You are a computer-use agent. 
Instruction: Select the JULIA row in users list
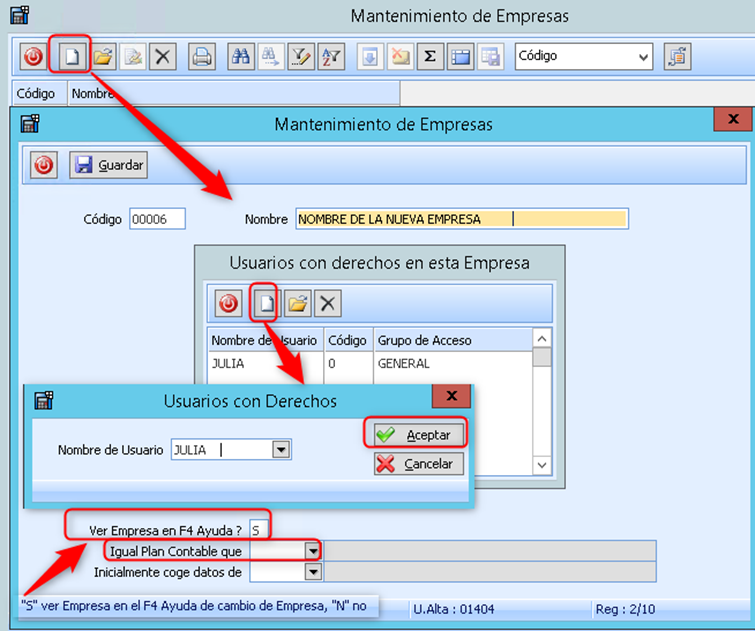265,364
